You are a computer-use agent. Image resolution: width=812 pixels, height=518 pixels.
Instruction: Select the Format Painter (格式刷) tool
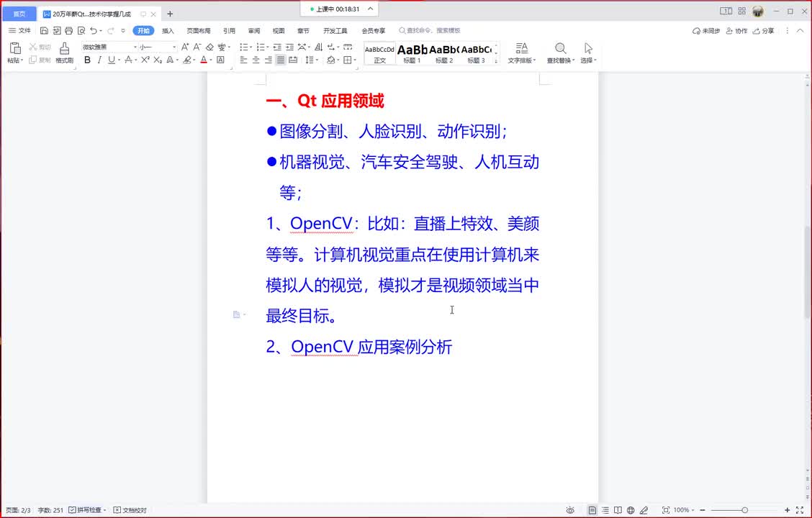[64, 53]
